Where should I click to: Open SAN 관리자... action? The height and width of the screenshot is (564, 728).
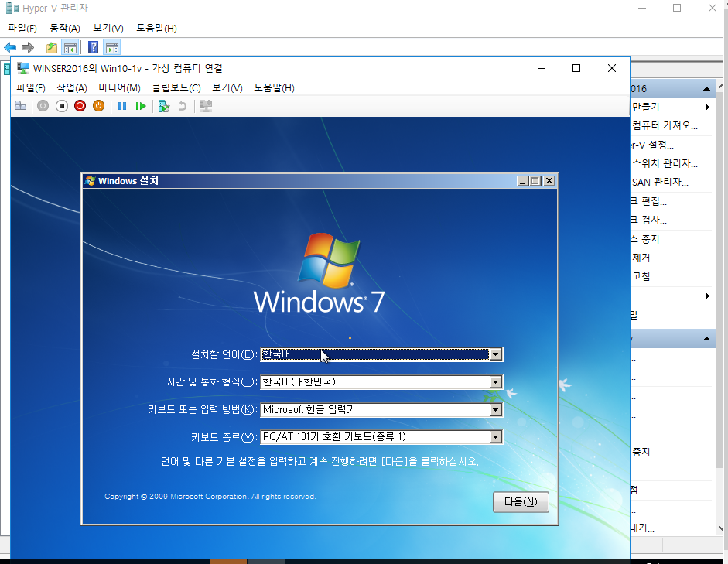pos(660,182)
